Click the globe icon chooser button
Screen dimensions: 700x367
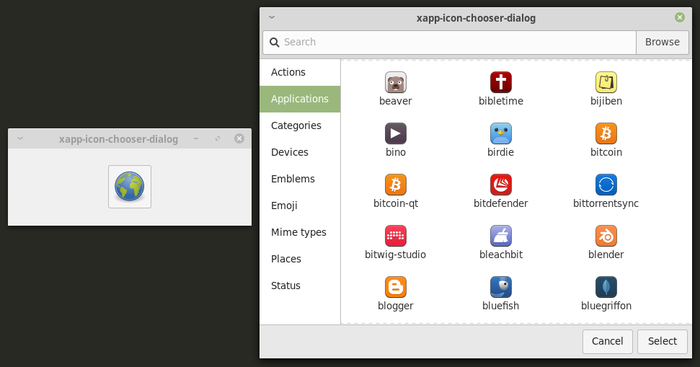[x=129, y=187]
